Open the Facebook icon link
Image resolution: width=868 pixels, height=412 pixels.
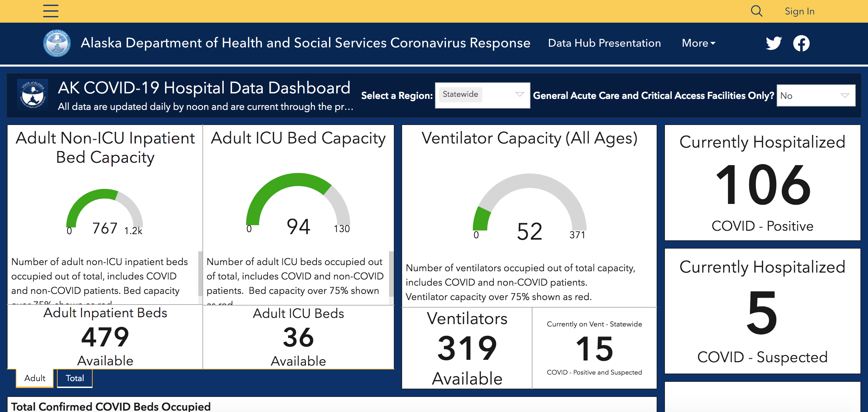[801, 43]
